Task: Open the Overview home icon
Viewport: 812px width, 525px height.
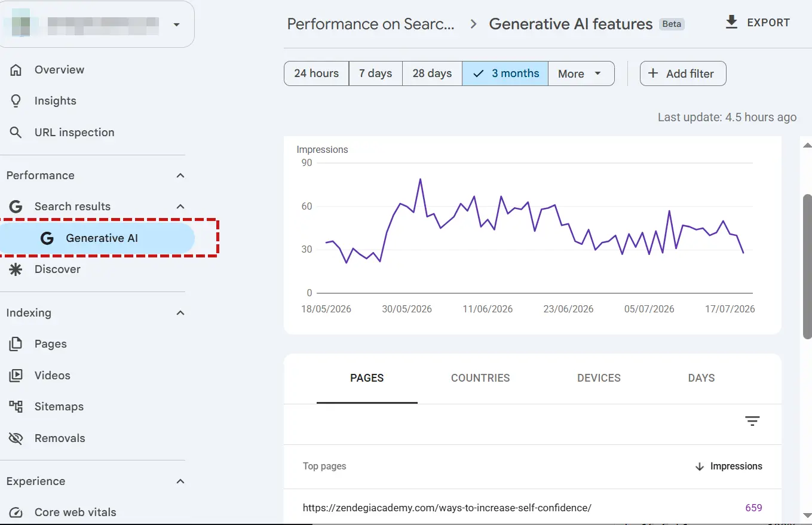Action: (16, 70)
